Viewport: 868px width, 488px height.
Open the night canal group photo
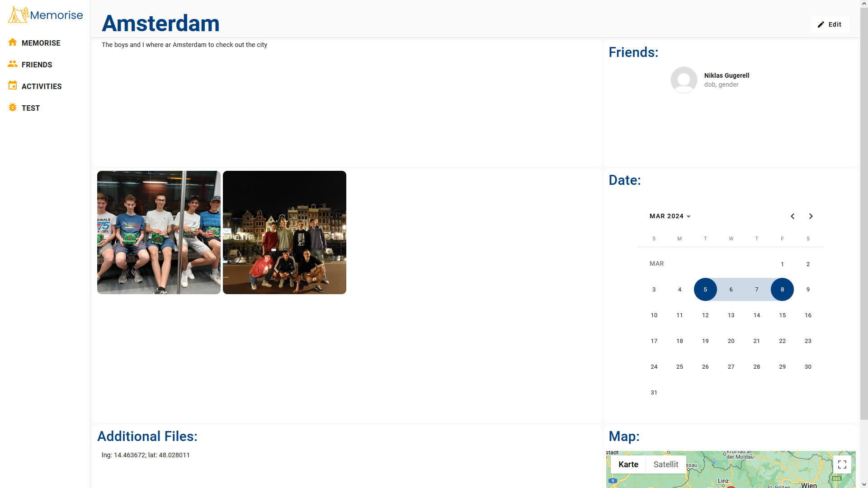click(284, 232)
